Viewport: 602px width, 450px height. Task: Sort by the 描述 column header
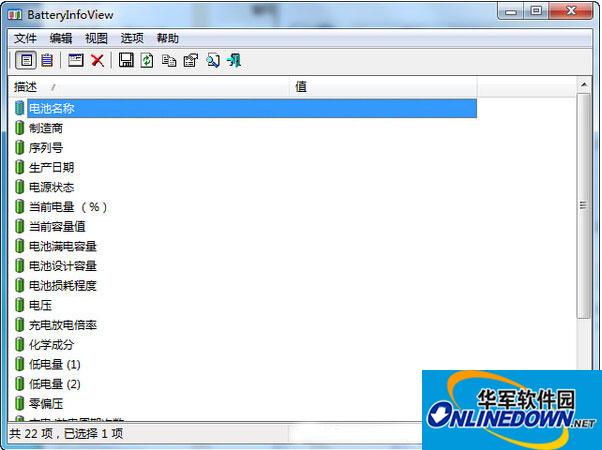click(149, 87)
